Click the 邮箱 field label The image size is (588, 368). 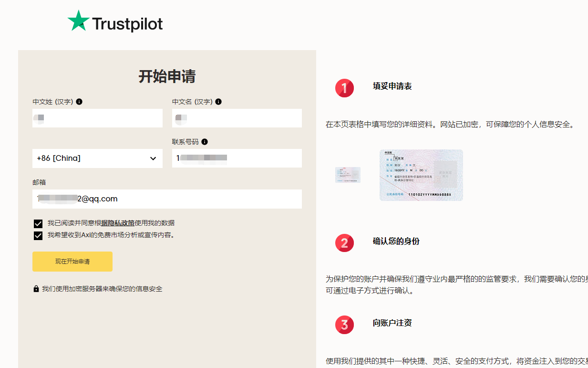click(39, 182)
